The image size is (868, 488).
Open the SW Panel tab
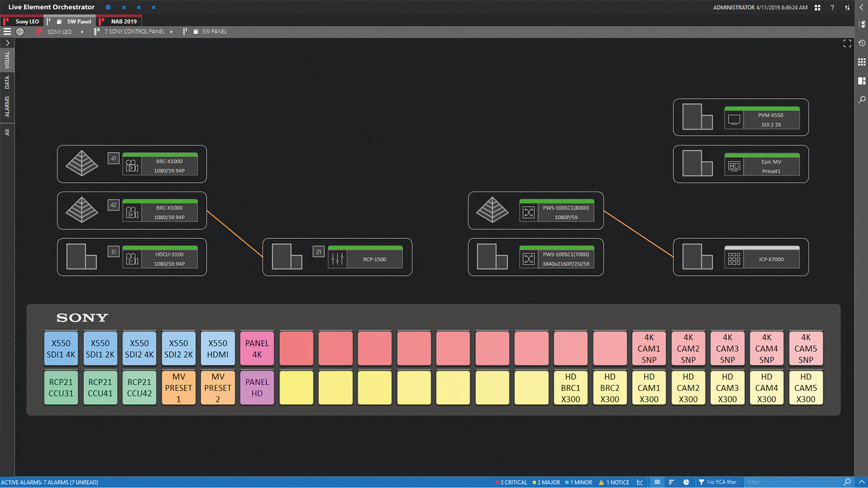tap(71, 22)
